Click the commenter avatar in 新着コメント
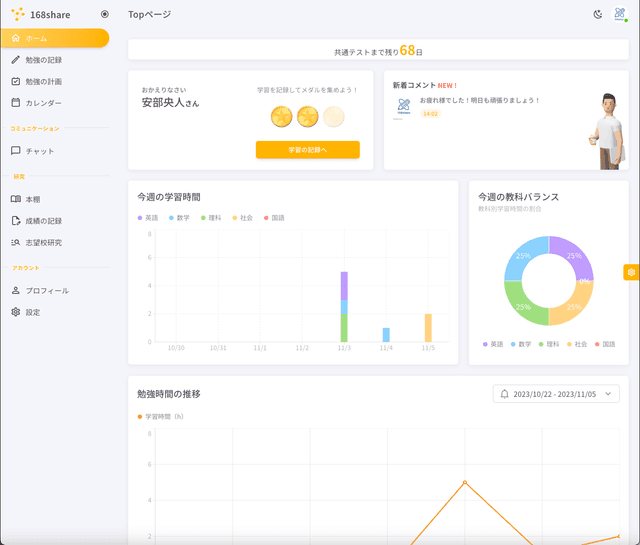 coord(404,107)
